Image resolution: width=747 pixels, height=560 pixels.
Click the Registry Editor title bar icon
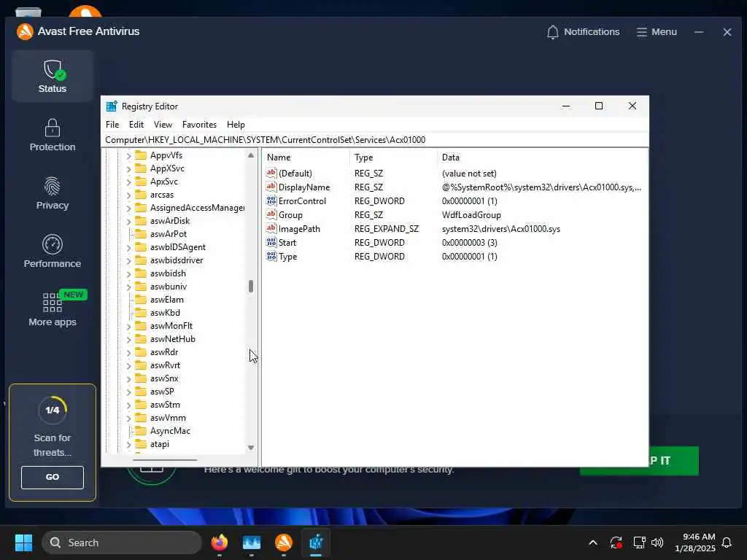click(x=112, y=106)
